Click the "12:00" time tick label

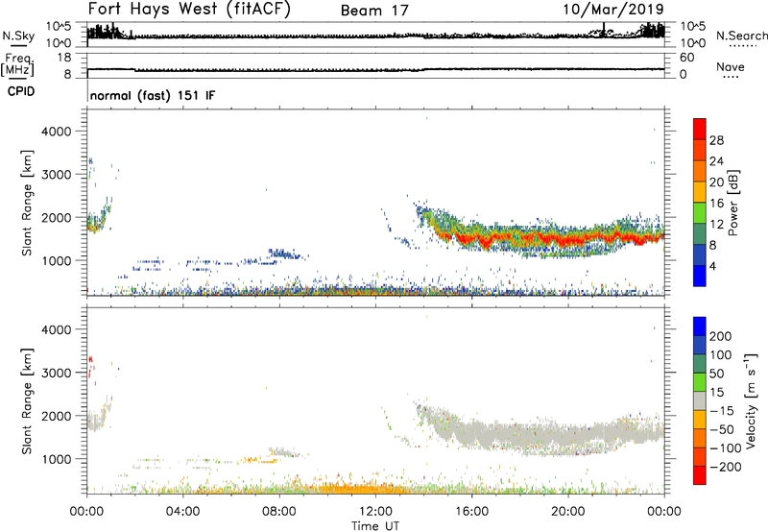point(375,512)
